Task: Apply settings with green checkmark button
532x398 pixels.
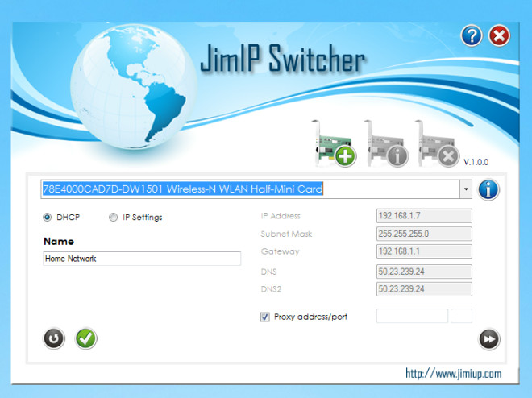Action: tap(85, 338)
